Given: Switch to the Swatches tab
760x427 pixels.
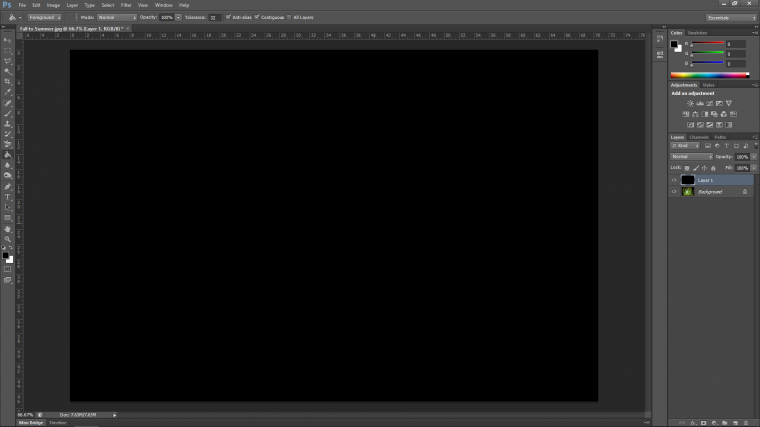Looking at the screenshot, I should 697,33.
